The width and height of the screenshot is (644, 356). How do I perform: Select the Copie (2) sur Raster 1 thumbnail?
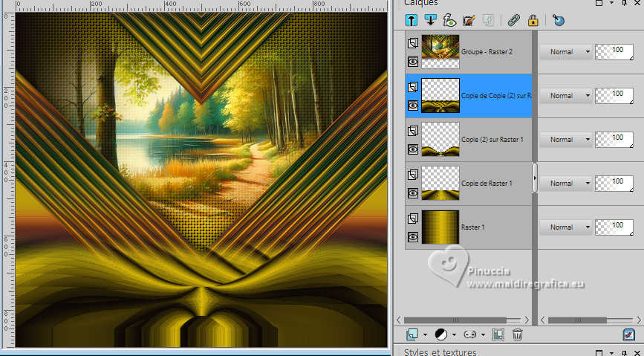pos(440,140)
